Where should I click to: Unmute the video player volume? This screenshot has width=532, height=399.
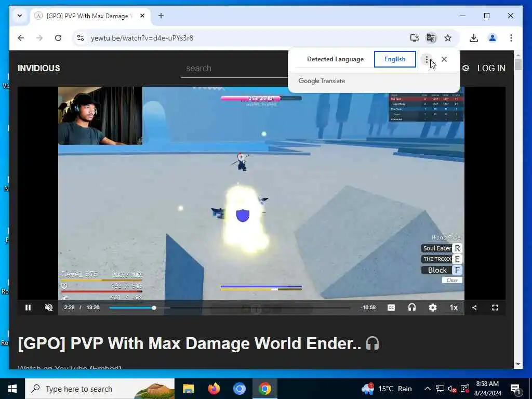49,308
